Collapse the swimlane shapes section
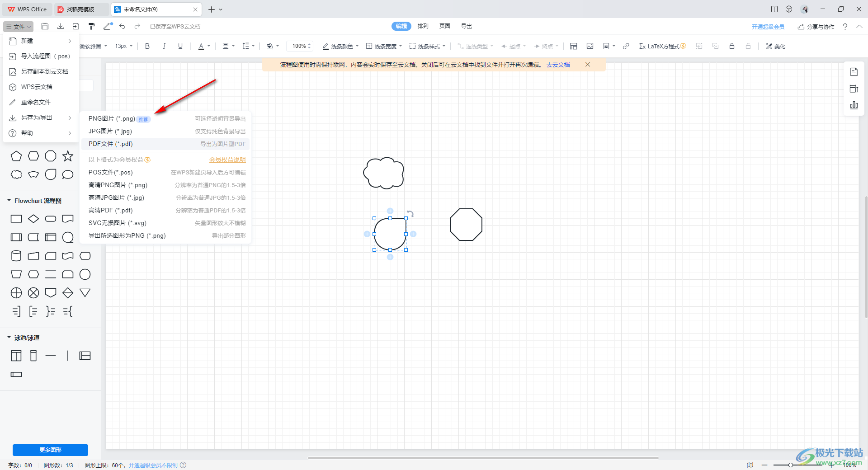 9,337
